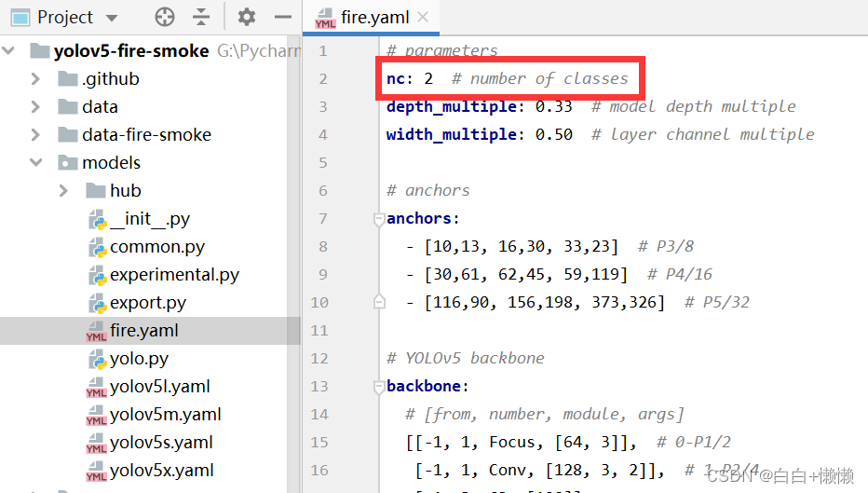Fold the anchors block at line 7
This screenshot has height=493, width=868.
379,219
